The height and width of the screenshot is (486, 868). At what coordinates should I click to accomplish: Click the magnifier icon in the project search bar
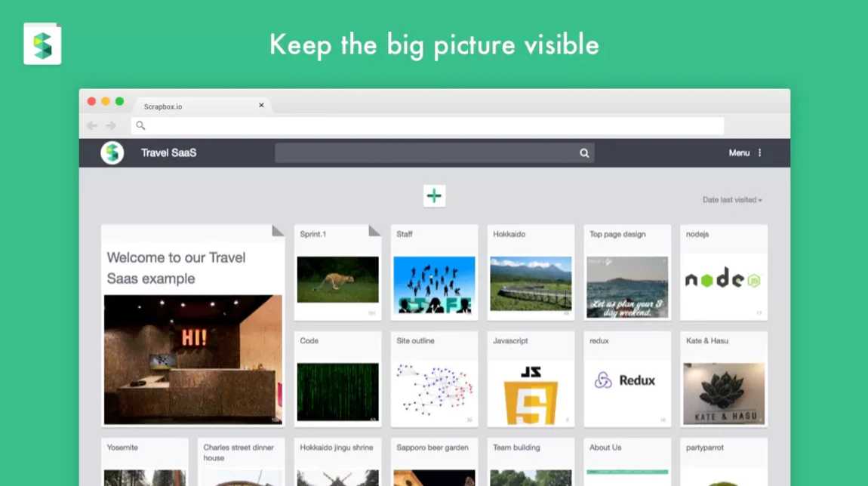click(x=583, y=152)
